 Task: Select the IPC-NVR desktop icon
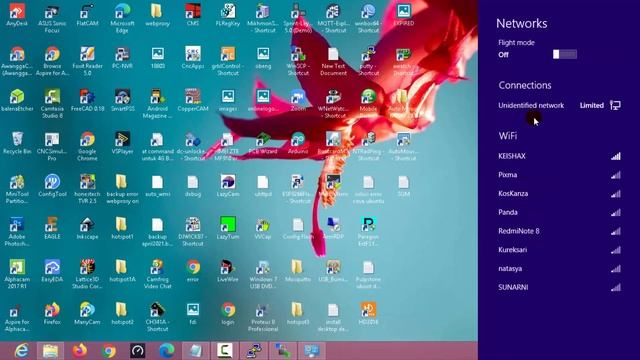tap(122, 58)
